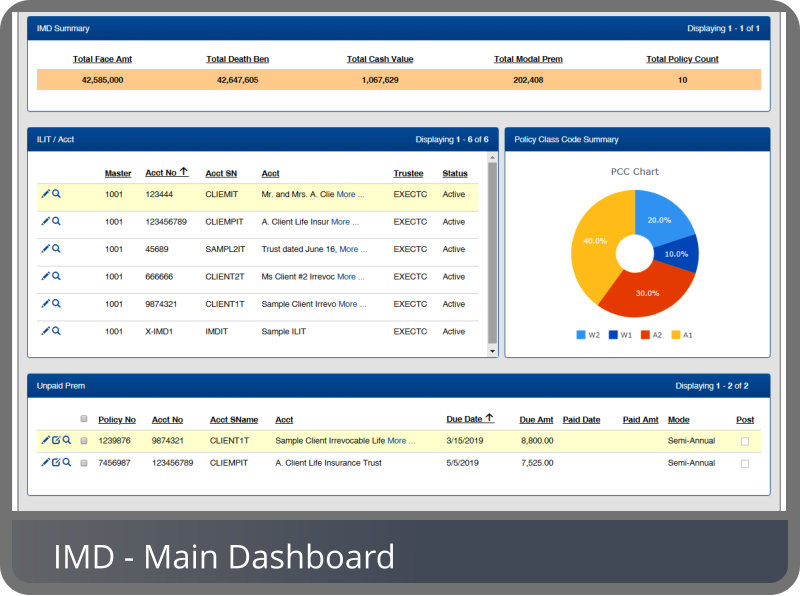The height and width of the screenshot is (596, 800).
Task: Expand 'More ...' for Mr. and Mrs. A. Clie
Action: (x=350, y=194)
